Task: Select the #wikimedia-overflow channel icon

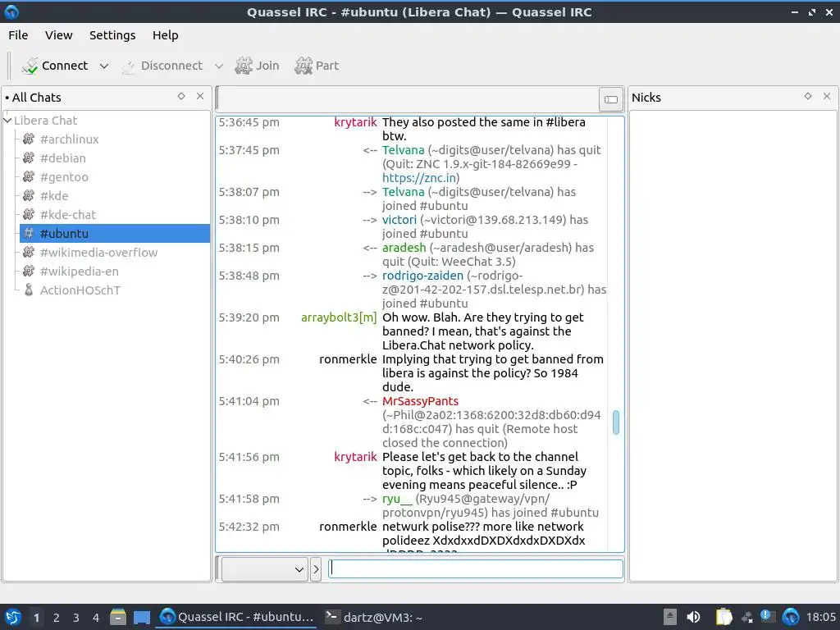Action: (x=29, y=253)
